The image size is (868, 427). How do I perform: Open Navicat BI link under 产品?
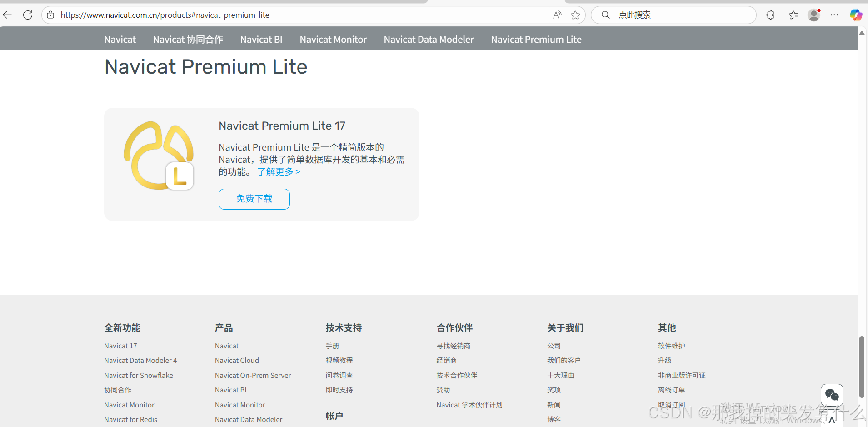[231, 390]
